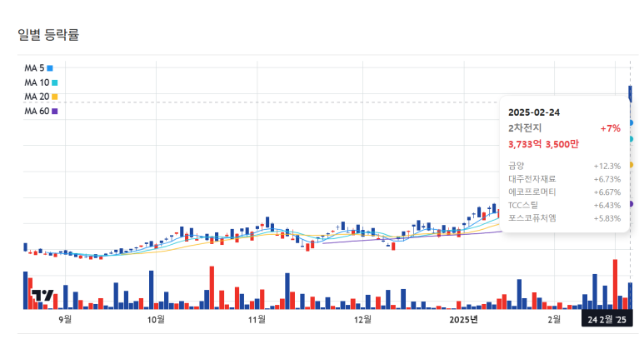Screen dimensions: 644x349
Task: Select the MA 20 legend label
Action: point(37,97)
